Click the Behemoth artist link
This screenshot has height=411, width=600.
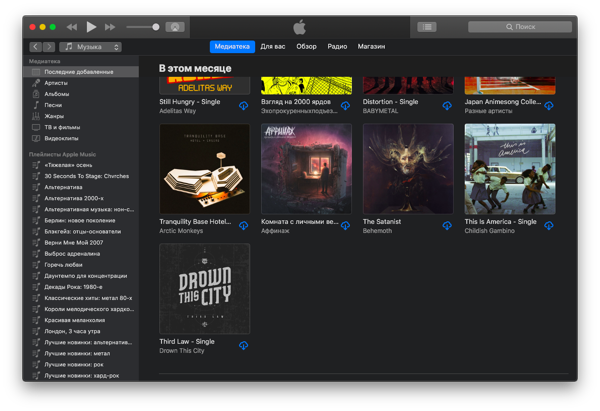[x=377, y=231]
